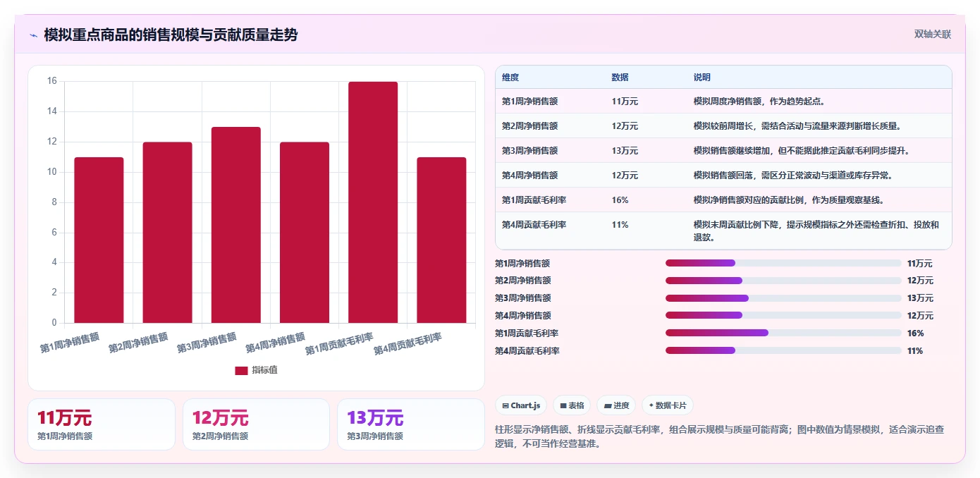Click the lightning icon before the dashboard title

pyautogui.click(x=34, y=35)
